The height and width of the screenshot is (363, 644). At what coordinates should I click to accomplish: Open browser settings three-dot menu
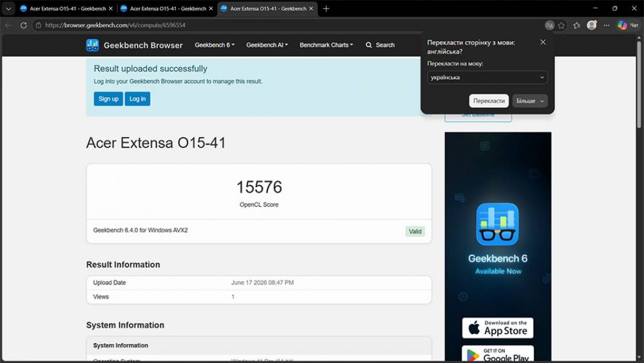pos(607,25)
